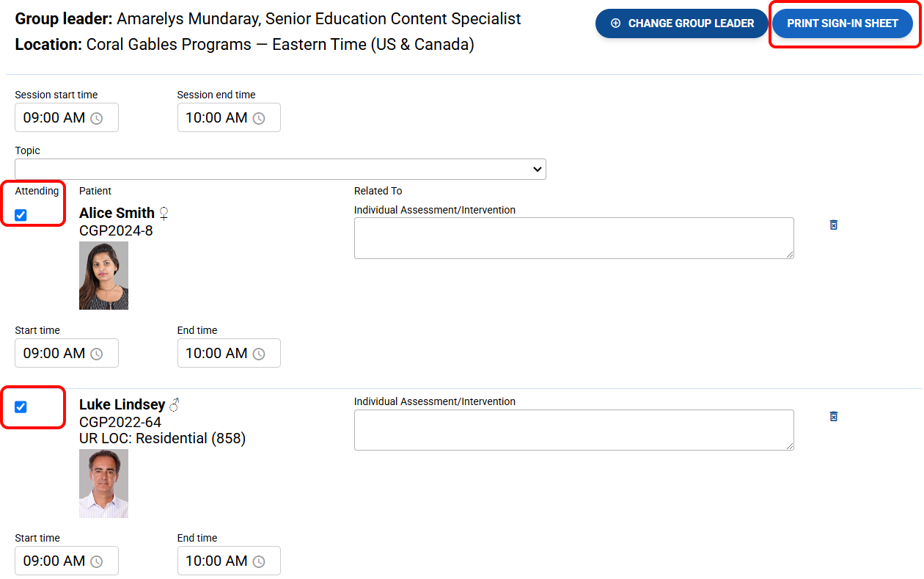Click Alice Smith's Individual Assessment/Intervention text box
The height and width of the screenshot is (579, 924).
[573, 238]
